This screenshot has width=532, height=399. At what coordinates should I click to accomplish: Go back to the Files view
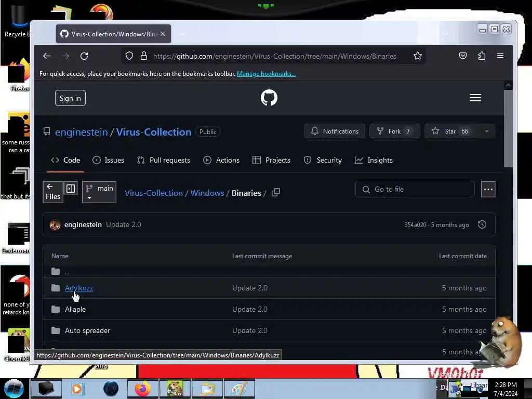53,192
